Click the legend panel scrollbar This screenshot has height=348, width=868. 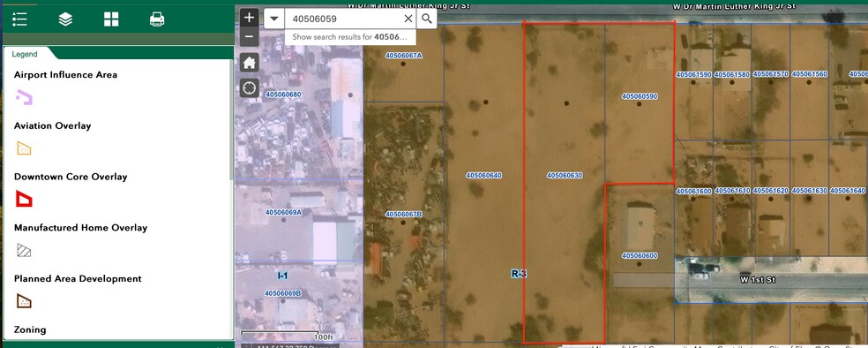pos(231,119)
